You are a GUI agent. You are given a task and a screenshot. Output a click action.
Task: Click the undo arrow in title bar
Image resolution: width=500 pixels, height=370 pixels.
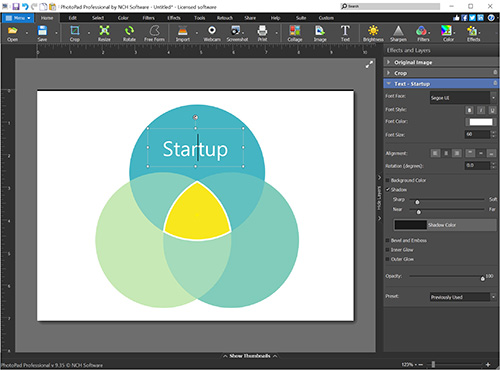pos(25,6)
